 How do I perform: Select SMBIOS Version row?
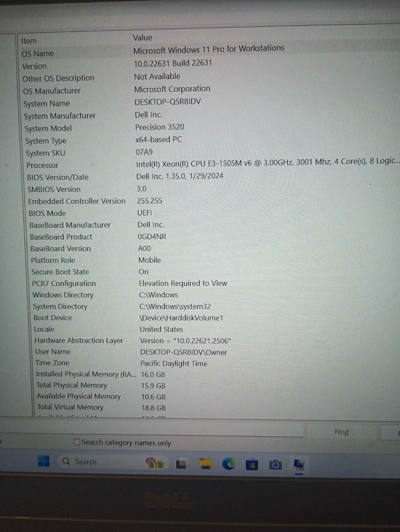(213, 189)
